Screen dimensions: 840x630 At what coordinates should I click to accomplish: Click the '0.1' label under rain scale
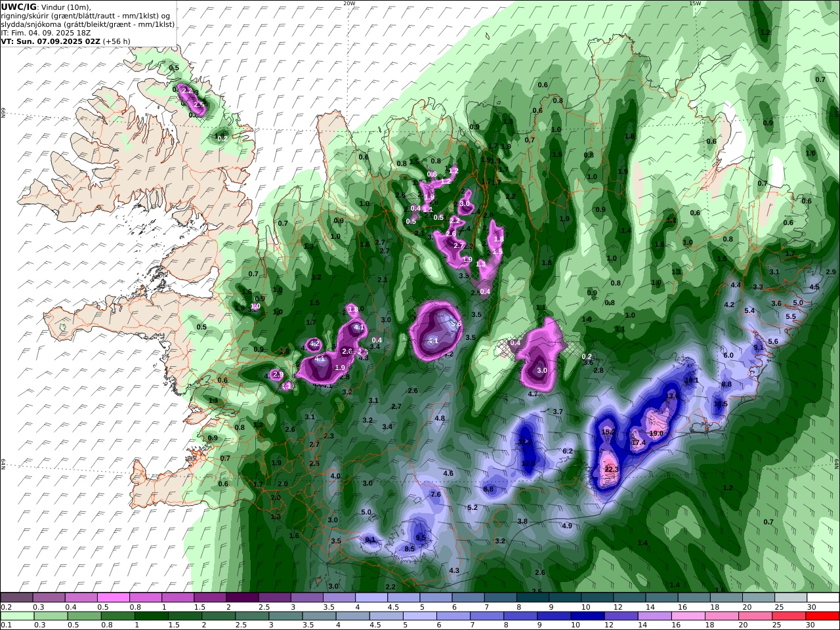click(x=6, y=625)
